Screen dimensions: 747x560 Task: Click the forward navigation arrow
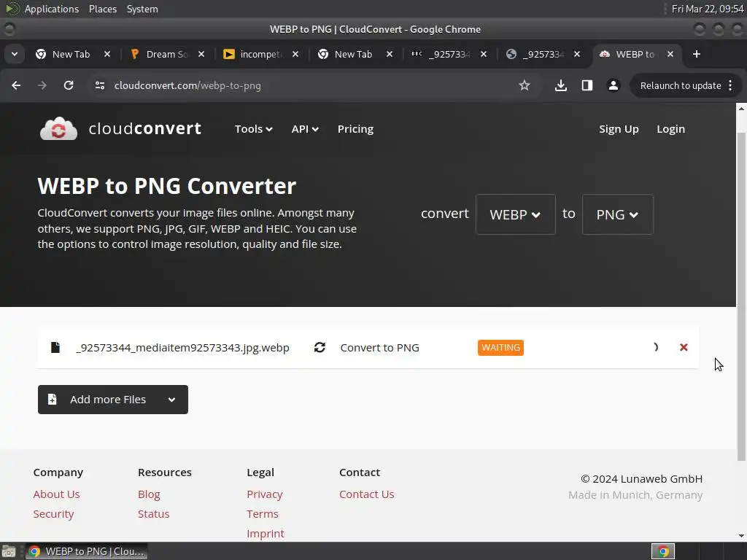click(x=42, y=85)
